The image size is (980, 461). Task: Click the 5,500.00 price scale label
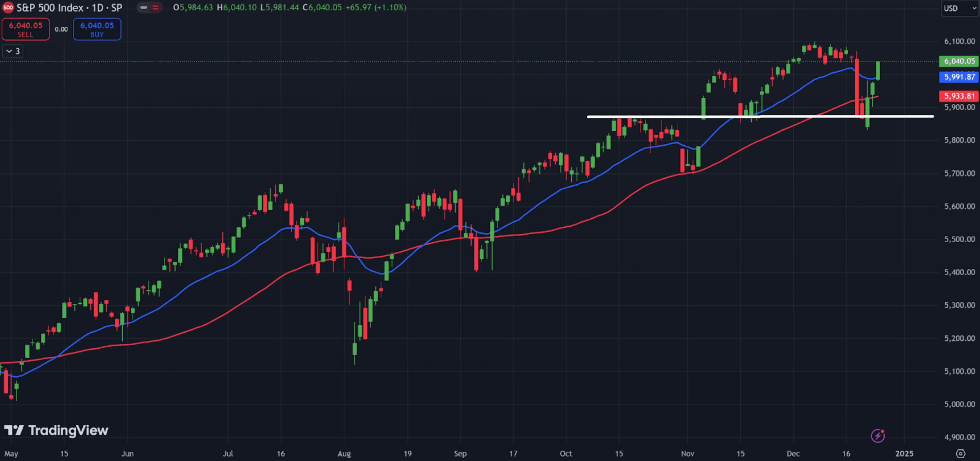click(959, 239)
